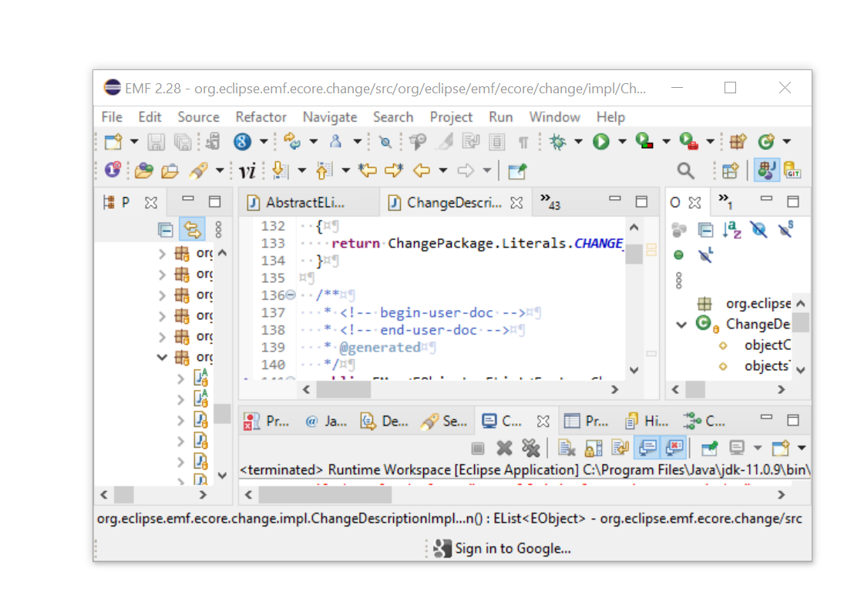Open the Refactor menu
The height and width of the screenshot is (616, 844).
[x=261, y=117]
